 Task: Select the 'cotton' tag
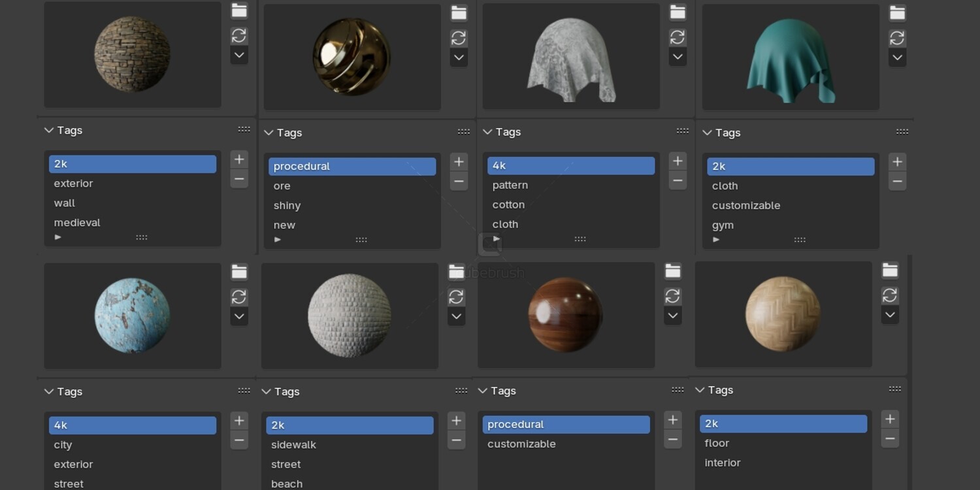571,204
